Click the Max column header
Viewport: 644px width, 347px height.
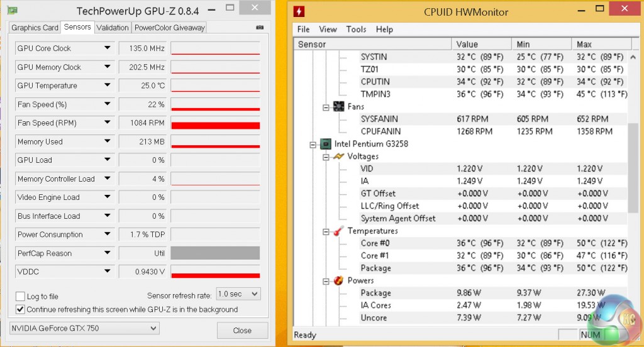[602, 44]
